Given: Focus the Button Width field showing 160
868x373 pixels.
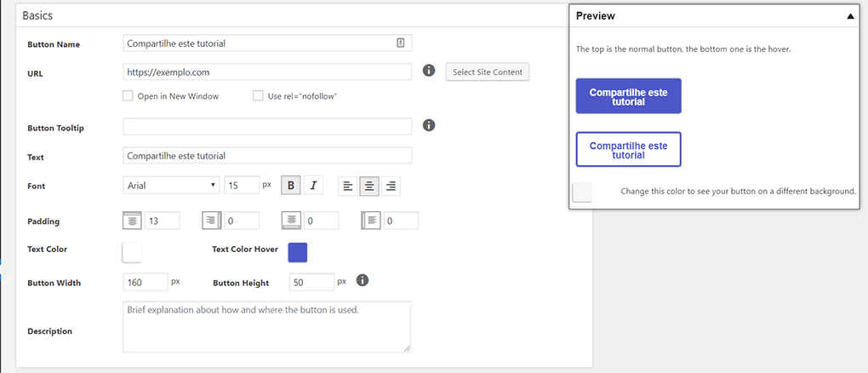Looking at the screenshot, I should (146, 282).
